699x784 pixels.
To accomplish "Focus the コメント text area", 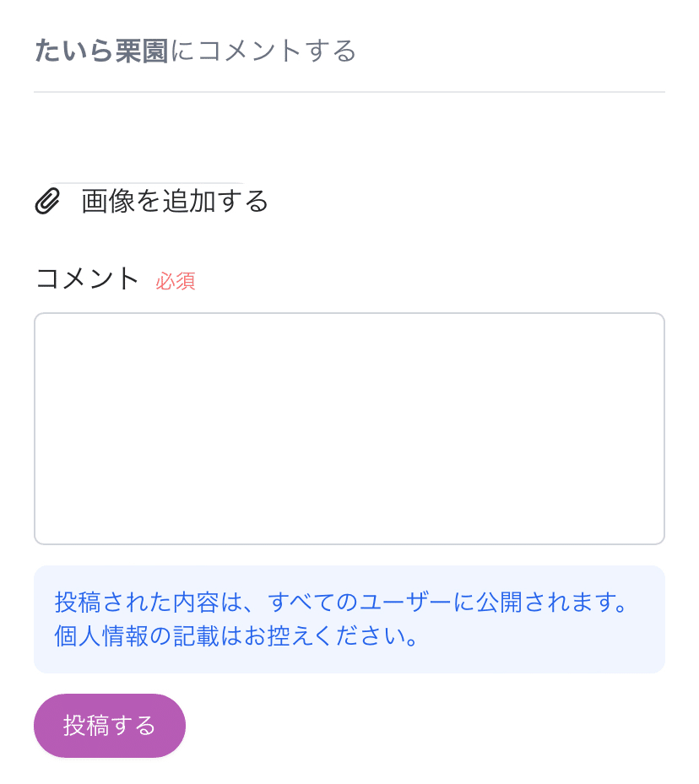I will (349, 429).
